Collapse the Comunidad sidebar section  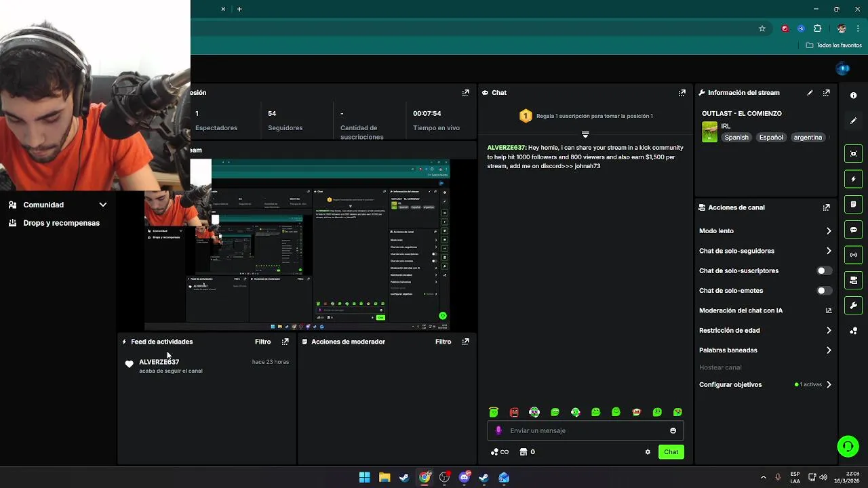[x=102, y=205]
